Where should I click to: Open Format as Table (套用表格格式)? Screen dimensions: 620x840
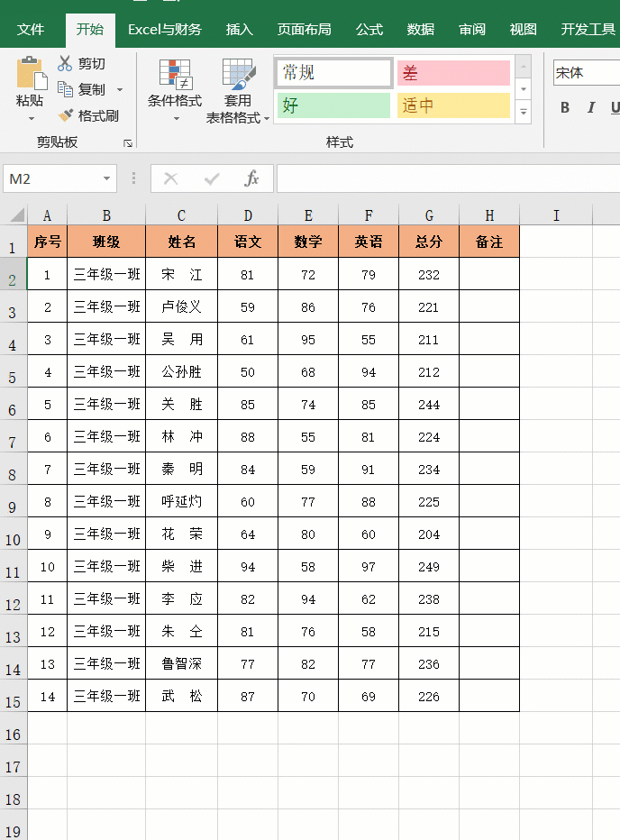point(237,91)
